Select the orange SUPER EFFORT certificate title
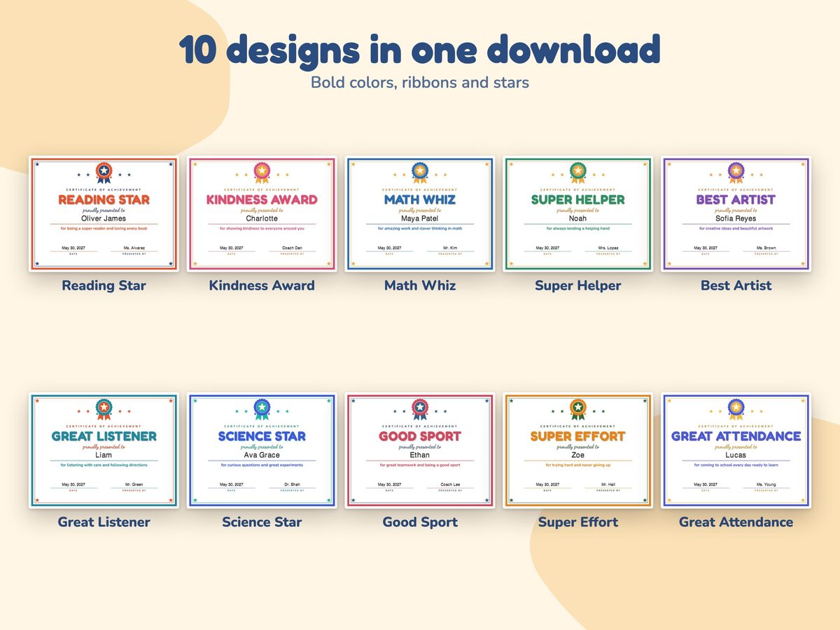This screenshot has width=840, height=630. click(x=578, y=436)
